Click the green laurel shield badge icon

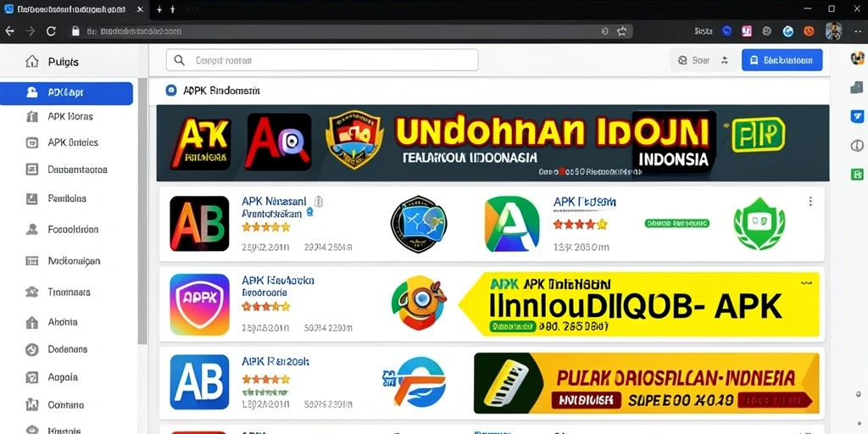click(759, 224)
